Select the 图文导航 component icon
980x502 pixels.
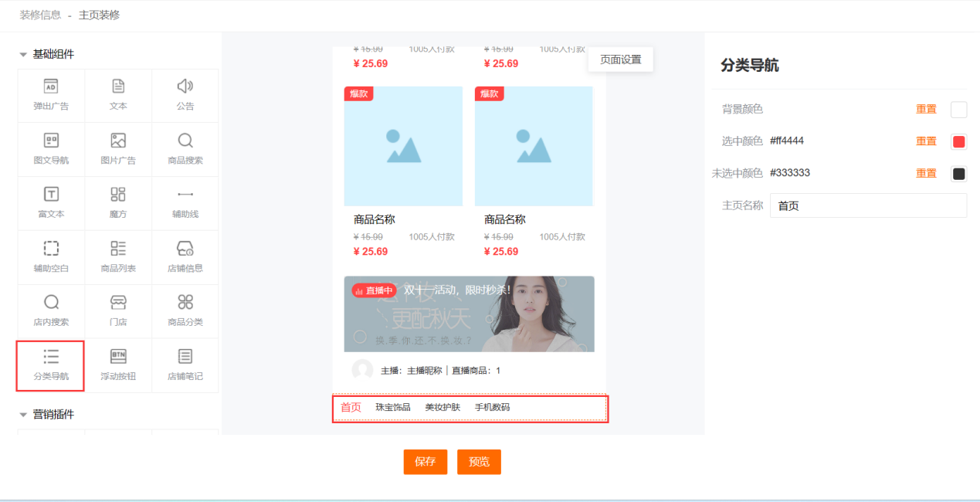pyautogui.click(x=51, y=141)
